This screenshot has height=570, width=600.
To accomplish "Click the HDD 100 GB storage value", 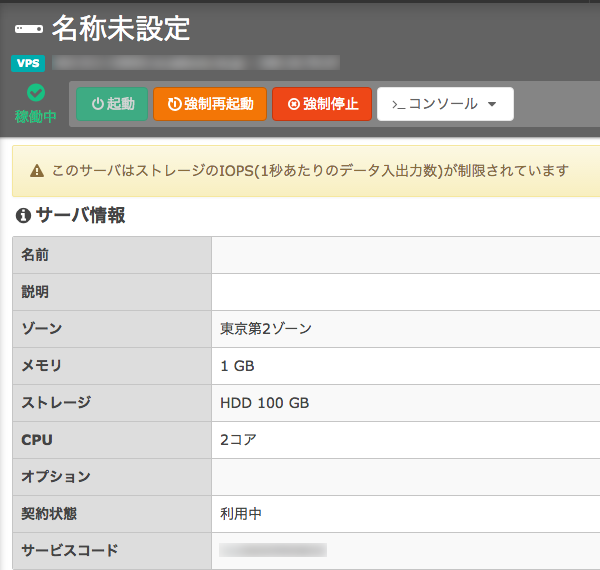I will click(x=264, y=403).
